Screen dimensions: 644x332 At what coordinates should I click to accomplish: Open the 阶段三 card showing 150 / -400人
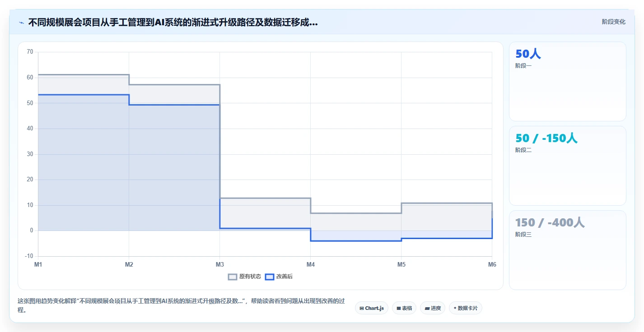568,250
